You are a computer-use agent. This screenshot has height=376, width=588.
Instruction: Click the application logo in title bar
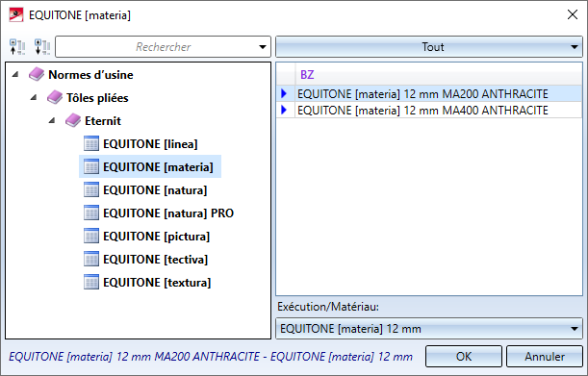pos(16,15)
